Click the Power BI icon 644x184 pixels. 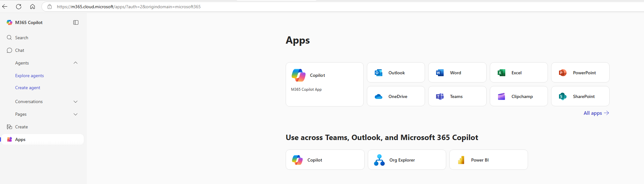pos(461,160)
